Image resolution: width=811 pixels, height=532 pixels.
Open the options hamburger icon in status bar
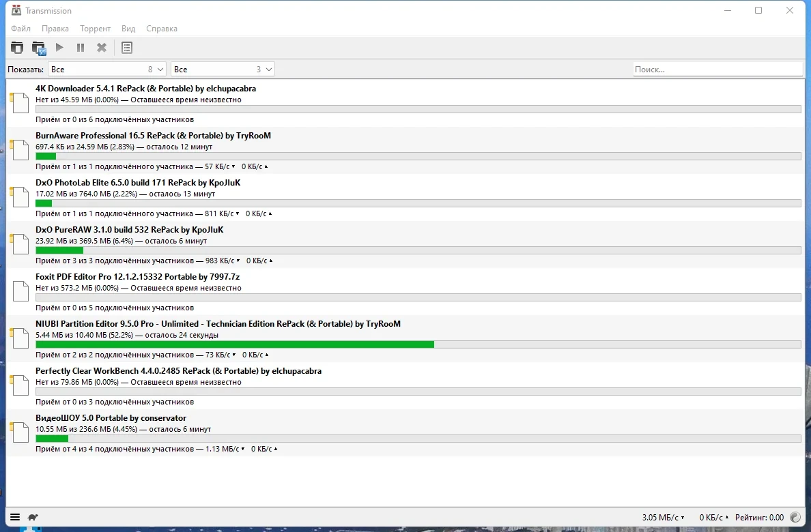pyautogui.click(x=15, y=517)
